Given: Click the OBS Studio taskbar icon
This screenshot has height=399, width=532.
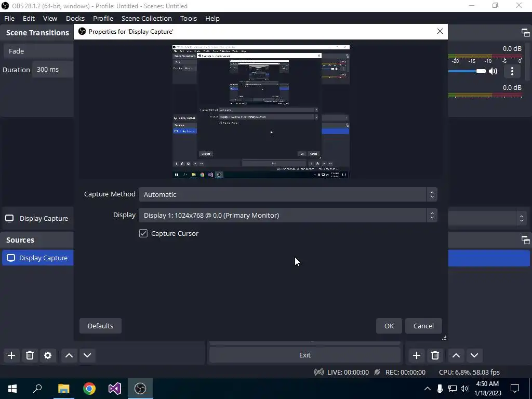Looking at the screenshot, I should coord(140,389).
